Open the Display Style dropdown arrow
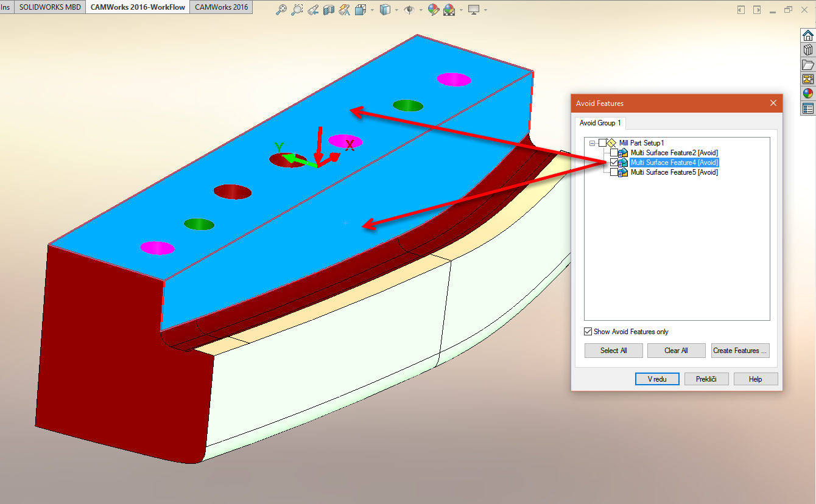This screenshot has width=816, height=504. tap(396, 10)
